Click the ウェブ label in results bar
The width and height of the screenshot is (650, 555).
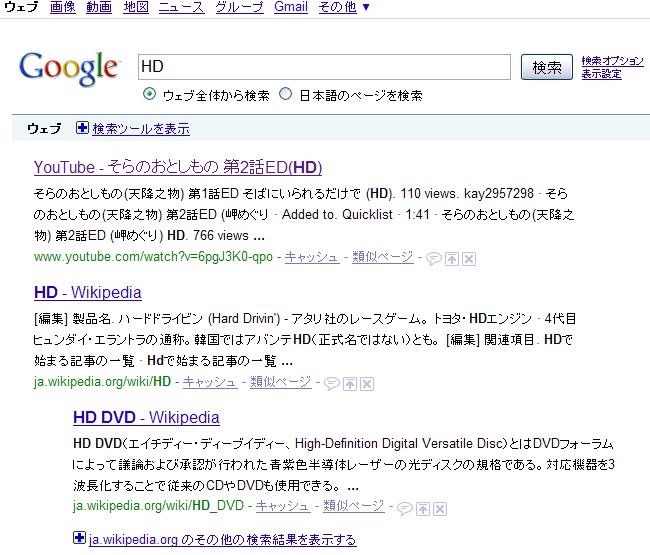(44, 128)
